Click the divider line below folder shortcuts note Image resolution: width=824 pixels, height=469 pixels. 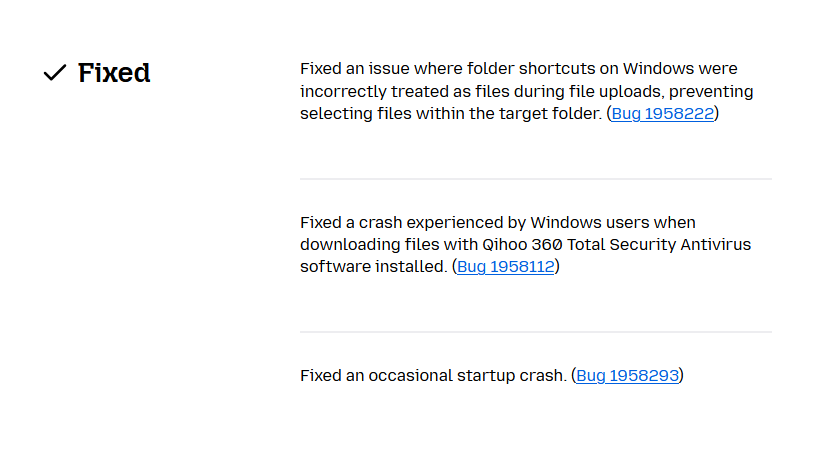[535, 179]
